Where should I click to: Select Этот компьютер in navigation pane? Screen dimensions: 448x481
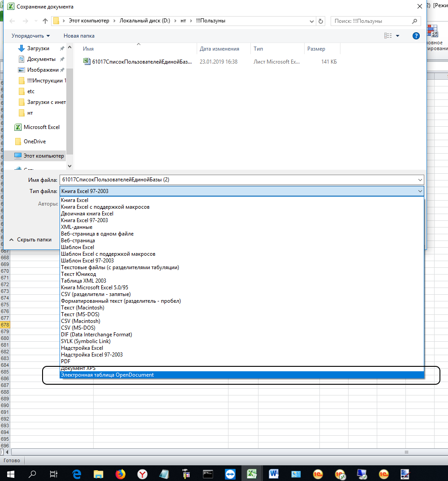tap(43, 156)
